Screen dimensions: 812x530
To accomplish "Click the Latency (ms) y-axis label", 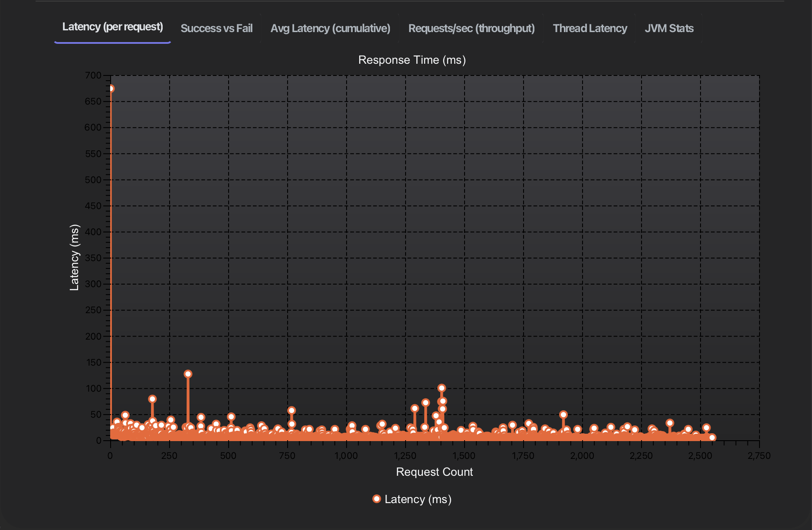I will pyautogui.click(x=75, y=255).
